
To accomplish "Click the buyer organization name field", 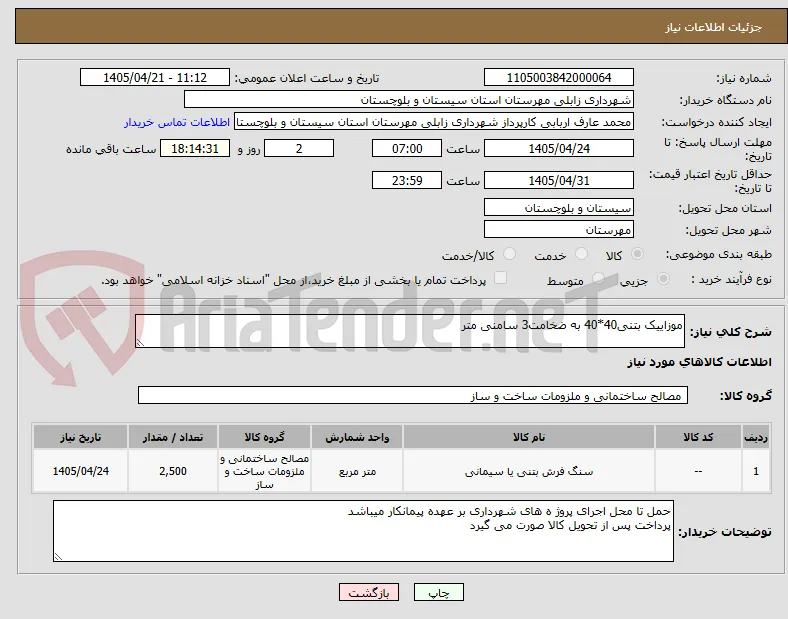I will (x=409, y=99).
